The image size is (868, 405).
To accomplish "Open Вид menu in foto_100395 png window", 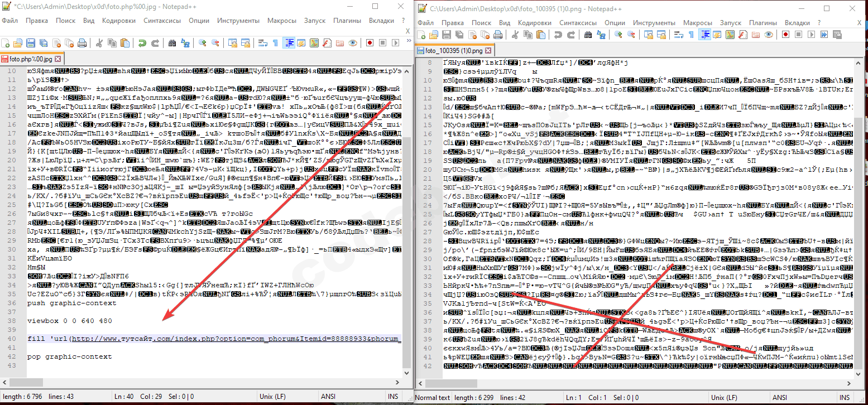I will (505, 23).
